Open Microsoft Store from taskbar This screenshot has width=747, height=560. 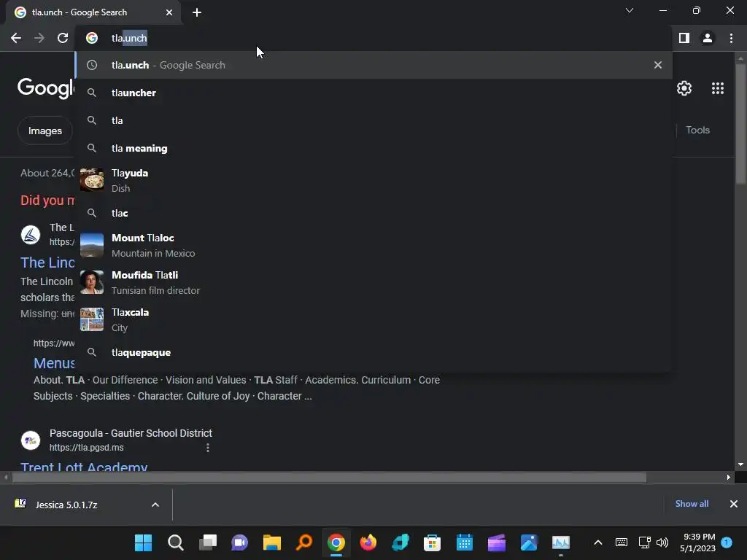point(432,542)
